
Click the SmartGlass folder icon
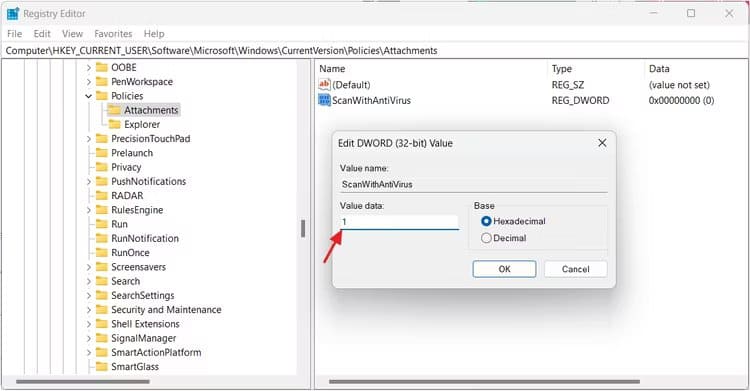tap(101, 367)
